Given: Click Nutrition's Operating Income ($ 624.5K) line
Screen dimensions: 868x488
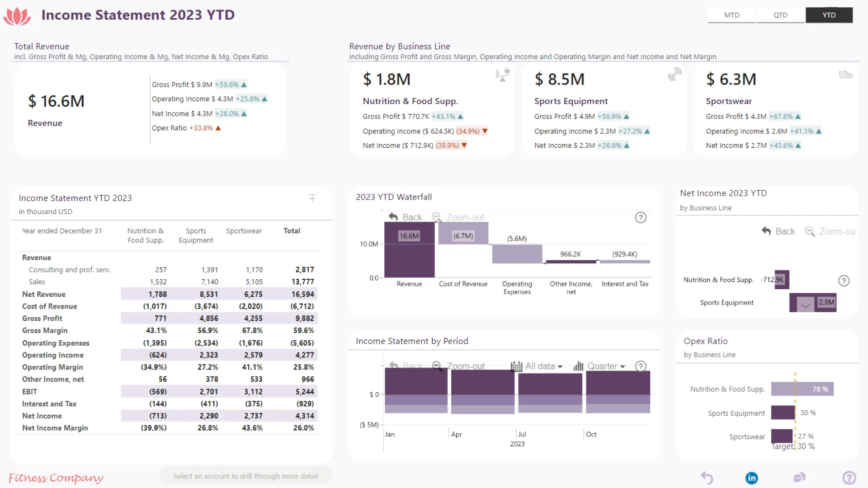Looking at the screenshot, I should 425,131.
